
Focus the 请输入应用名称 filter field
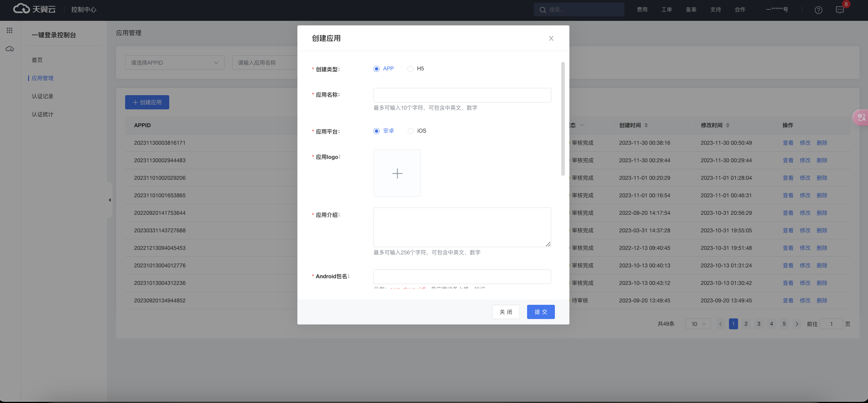(x=265, y=63)
